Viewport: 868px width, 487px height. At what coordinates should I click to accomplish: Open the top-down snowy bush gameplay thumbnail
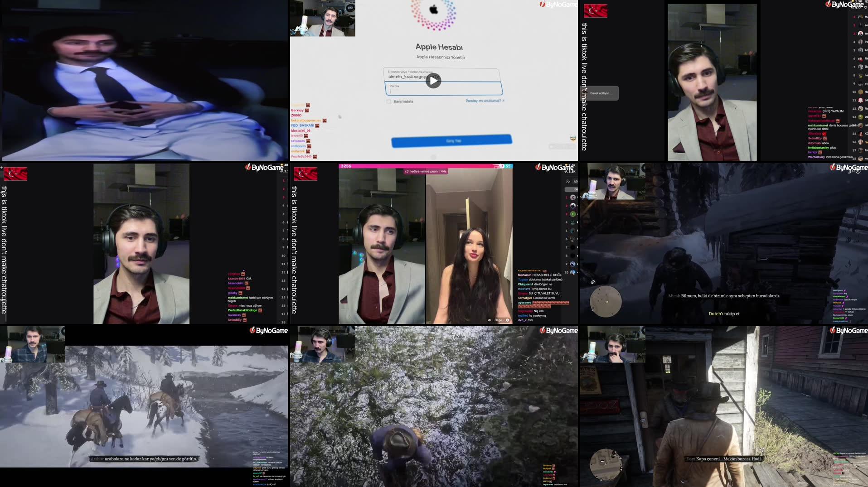[434, 406]
